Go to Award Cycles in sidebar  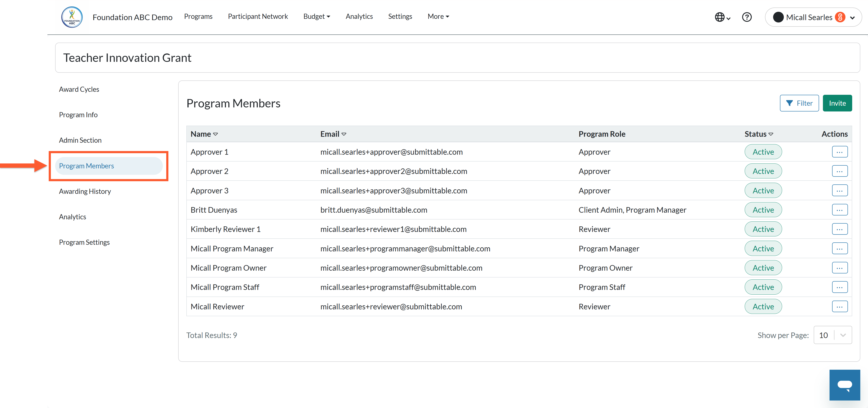pos(79,89)
